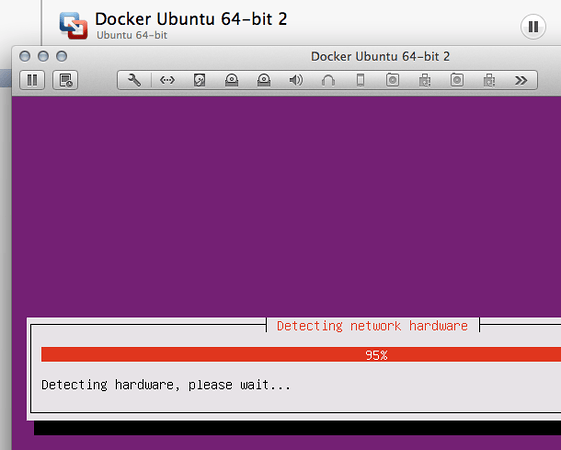Click the "Ubuntu 64-bit" subtitle in the library
The image size is (561, 450).
point(132,35)
